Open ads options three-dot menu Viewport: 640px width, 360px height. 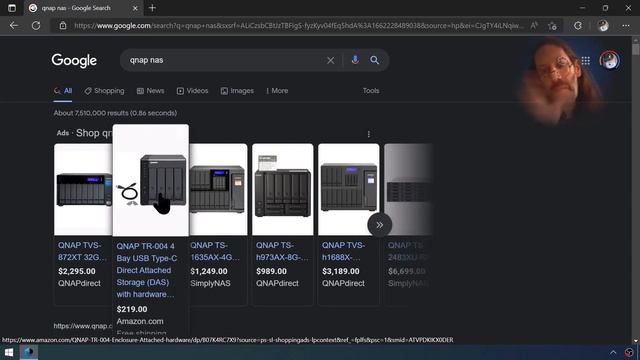369,134
